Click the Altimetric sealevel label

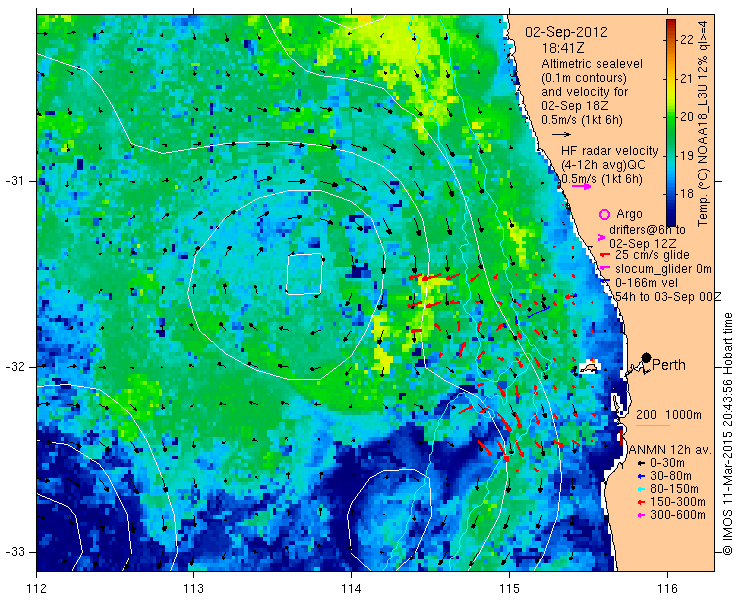(592, 64)
